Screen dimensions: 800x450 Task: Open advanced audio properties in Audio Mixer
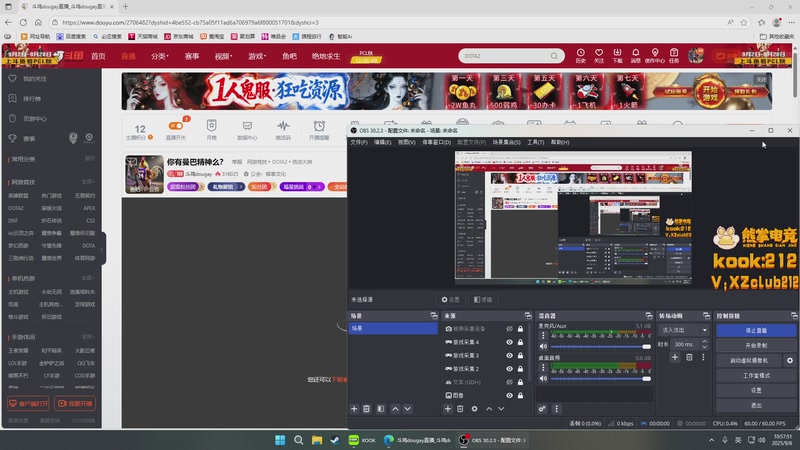coord(542,409)
